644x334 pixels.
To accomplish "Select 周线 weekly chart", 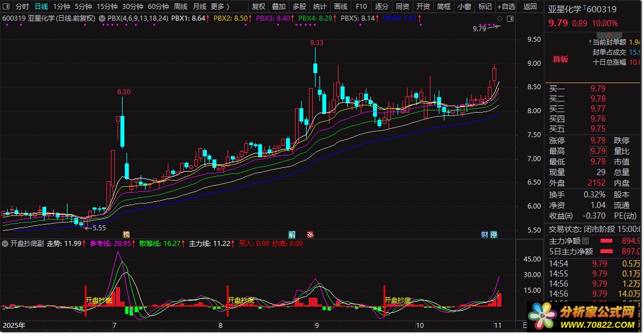I will pyautogui.click(x=180, y=7).
